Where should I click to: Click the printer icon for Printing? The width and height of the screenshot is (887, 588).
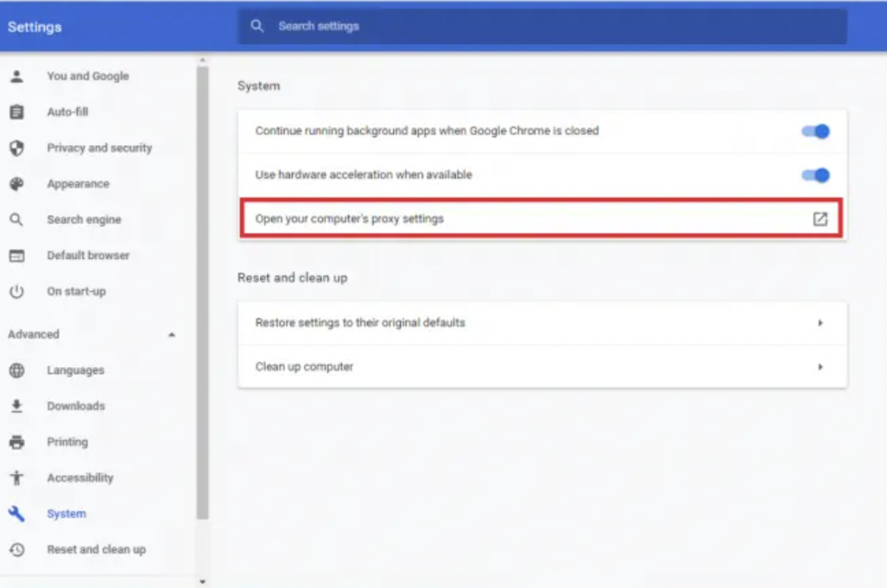click(17, 443)
